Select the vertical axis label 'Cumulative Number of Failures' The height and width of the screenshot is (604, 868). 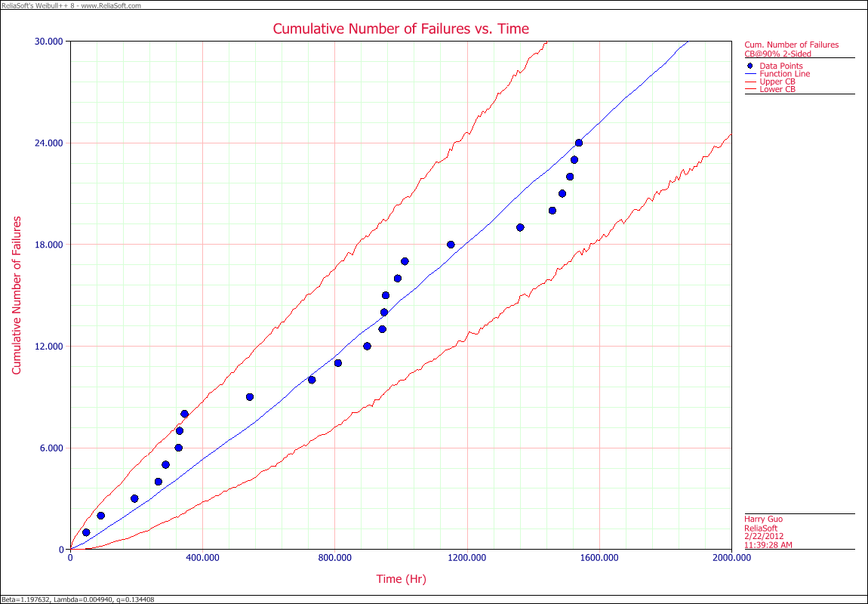coord(17,295)
